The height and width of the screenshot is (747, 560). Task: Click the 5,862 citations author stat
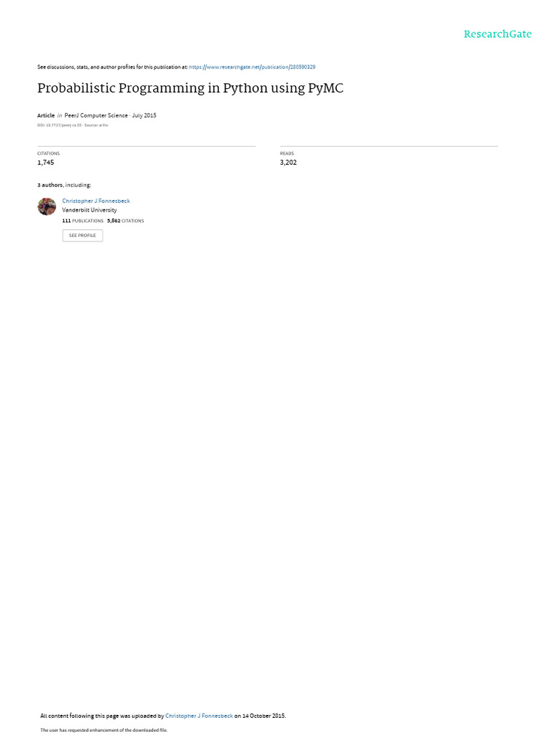click(x=125, y=221)
